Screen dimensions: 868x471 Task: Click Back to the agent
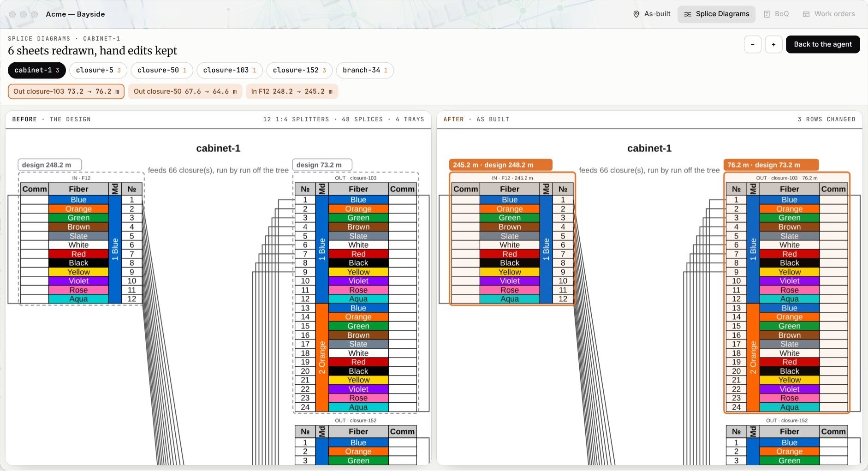click(x=823, y=44)
